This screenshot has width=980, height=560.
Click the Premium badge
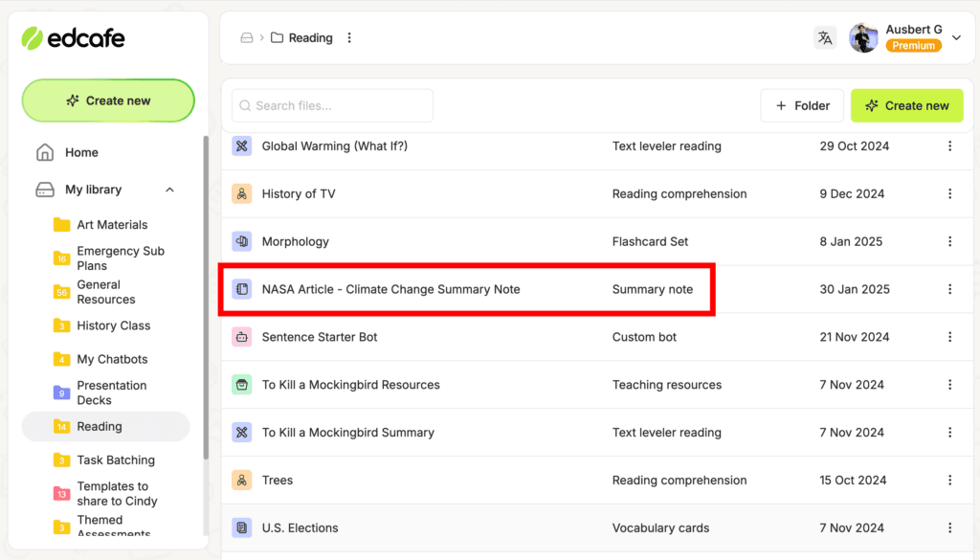click(x=913, y=46)
